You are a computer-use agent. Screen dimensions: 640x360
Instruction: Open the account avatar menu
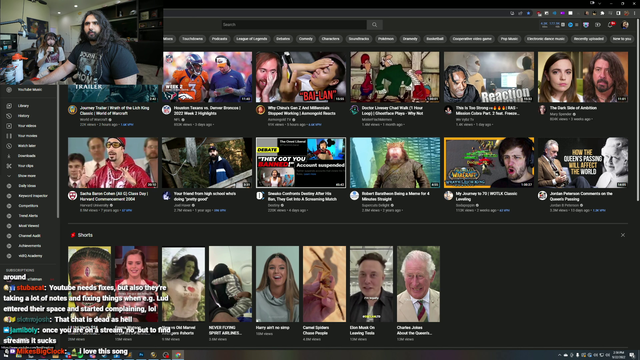[x=625, y=25]
